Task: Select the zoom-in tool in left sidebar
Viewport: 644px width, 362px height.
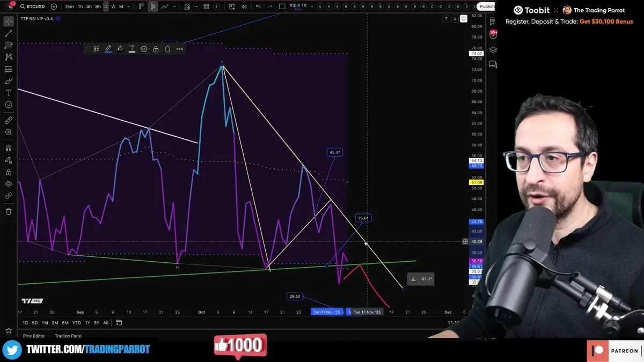Action: pyautogui.click(x=9, y=132)
